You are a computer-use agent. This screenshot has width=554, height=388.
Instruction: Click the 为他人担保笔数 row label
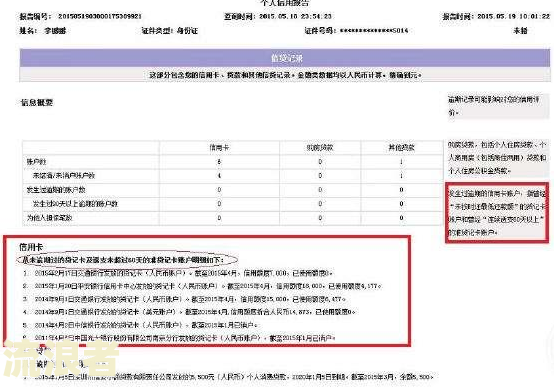(x=49, y=218)
